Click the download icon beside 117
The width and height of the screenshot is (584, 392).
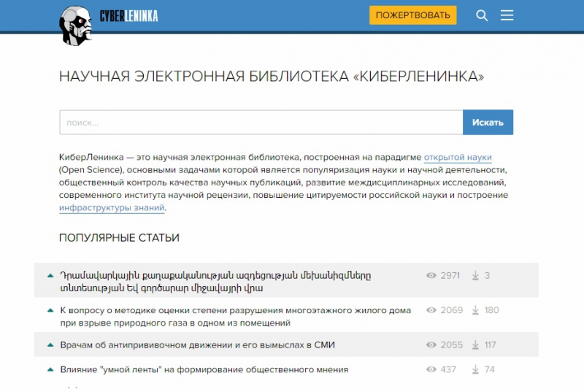(x=475, y=345)
